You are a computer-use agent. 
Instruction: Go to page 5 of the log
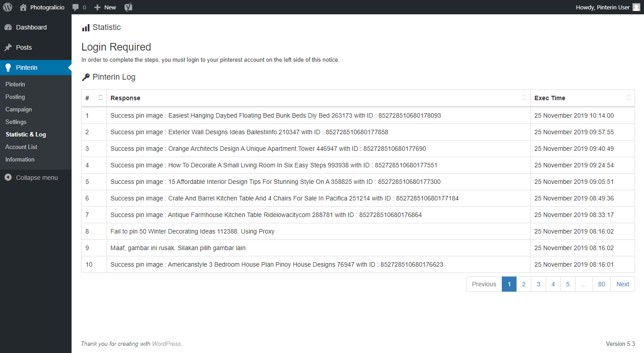click(568, 284)
